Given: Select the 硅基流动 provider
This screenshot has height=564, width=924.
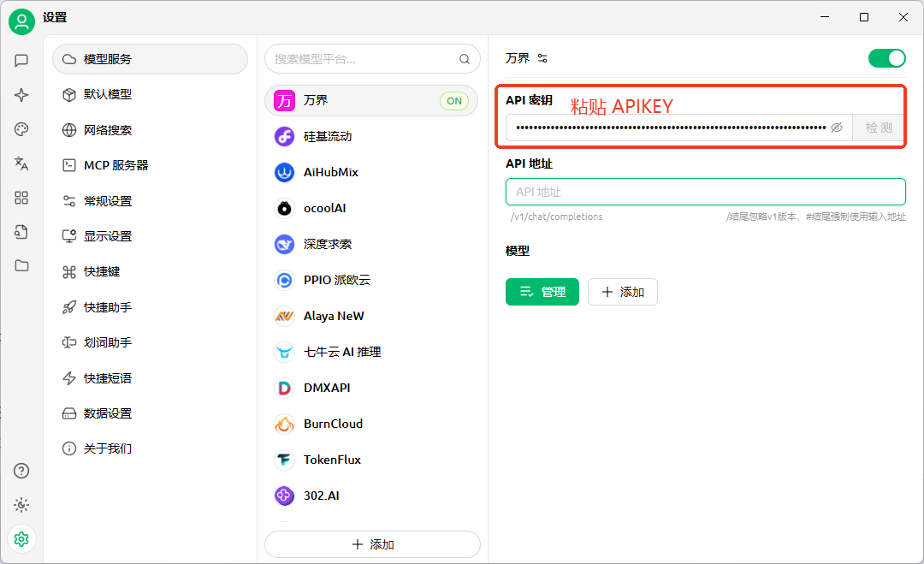Looking at the screenshot, I should (x=371, y=137).
